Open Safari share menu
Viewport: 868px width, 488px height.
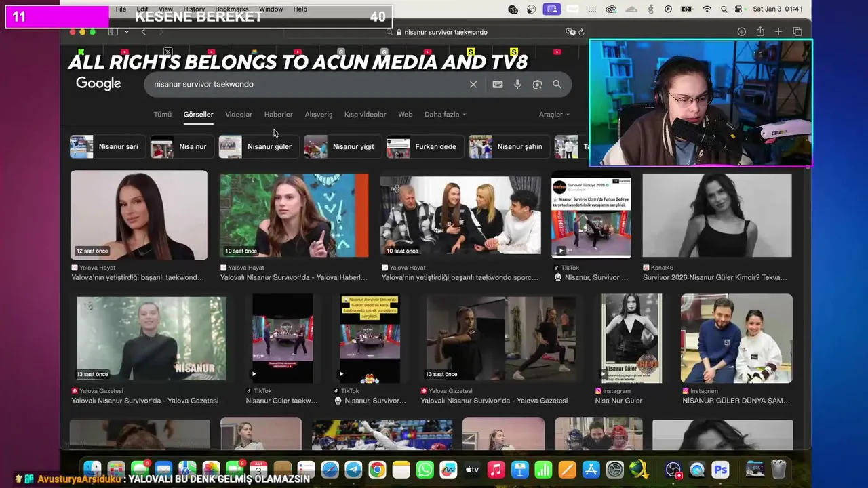tap(760, 32)
